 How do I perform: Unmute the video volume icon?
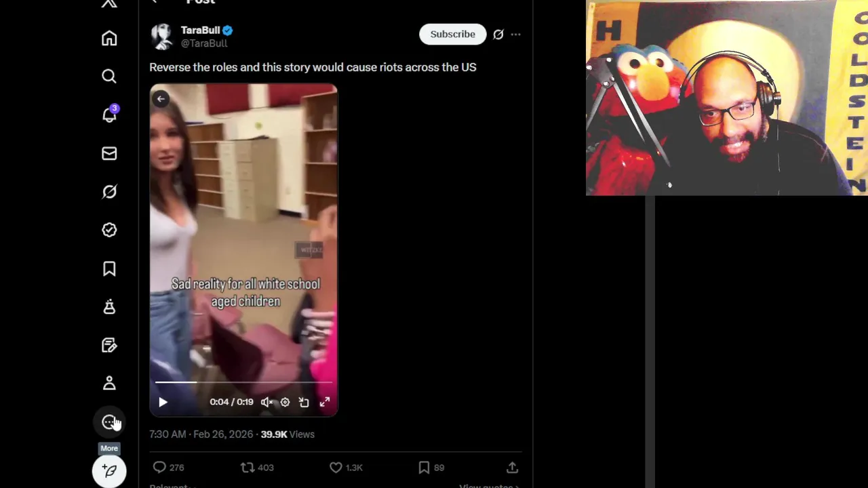point(267,402)
